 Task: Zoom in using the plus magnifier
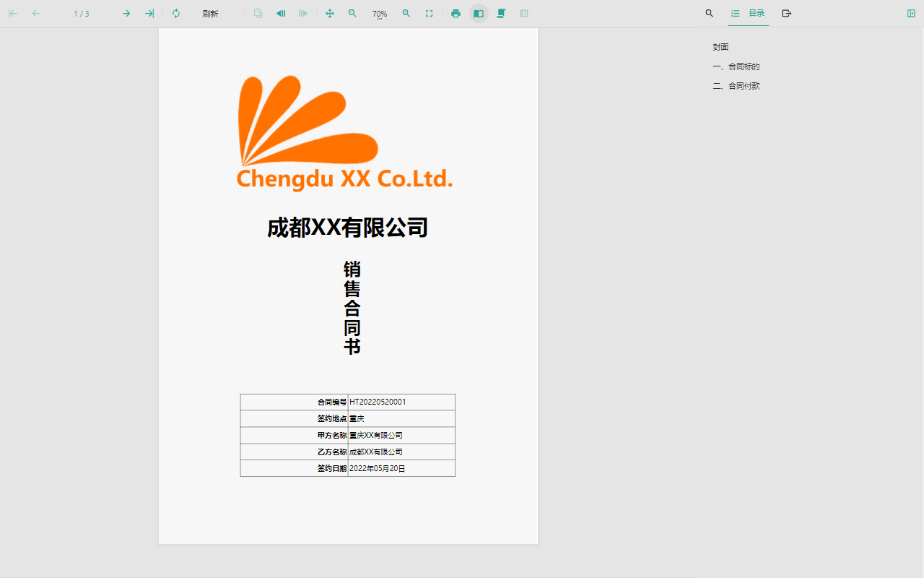point(406,14)
